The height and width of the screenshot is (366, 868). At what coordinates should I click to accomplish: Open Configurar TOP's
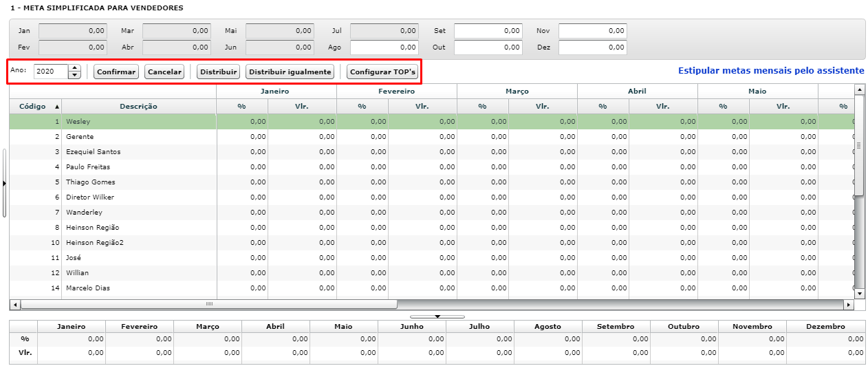pos(383,72)
